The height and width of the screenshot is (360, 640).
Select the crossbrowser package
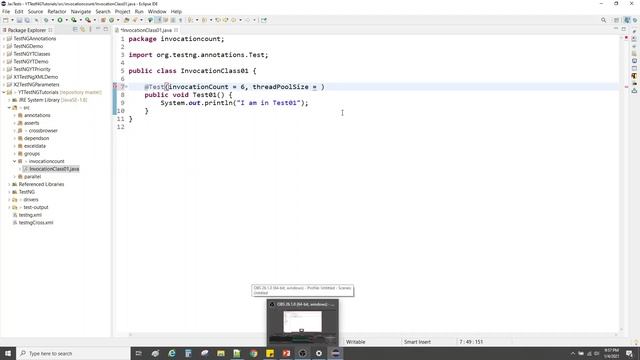(x=43, y=131)
